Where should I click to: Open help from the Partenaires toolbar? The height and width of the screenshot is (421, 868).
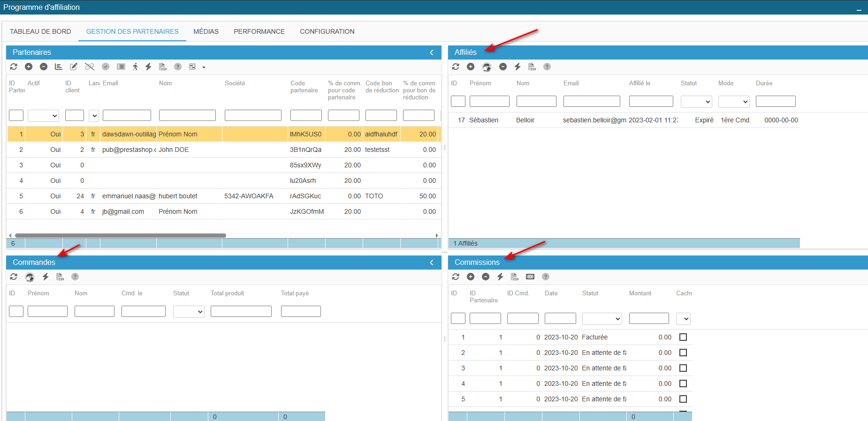coord(178,67)
